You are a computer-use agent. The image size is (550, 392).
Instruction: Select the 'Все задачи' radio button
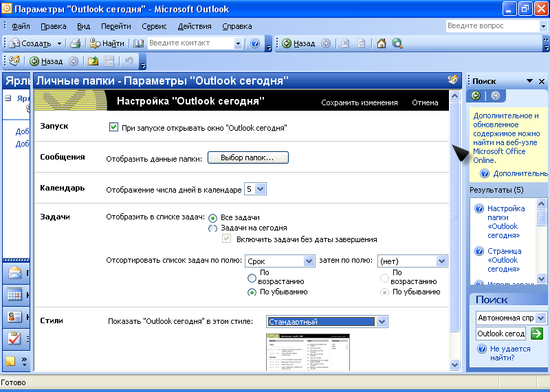pos(212,218)
